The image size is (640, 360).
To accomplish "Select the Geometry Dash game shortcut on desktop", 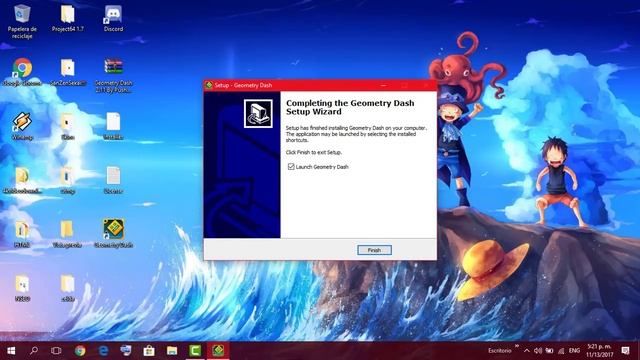I will point(113,233).
